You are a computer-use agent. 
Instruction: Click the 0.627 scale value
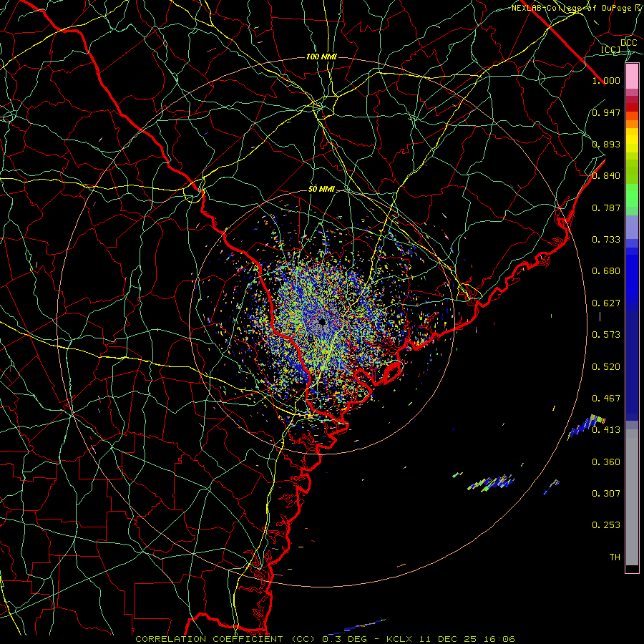[606, 303]
